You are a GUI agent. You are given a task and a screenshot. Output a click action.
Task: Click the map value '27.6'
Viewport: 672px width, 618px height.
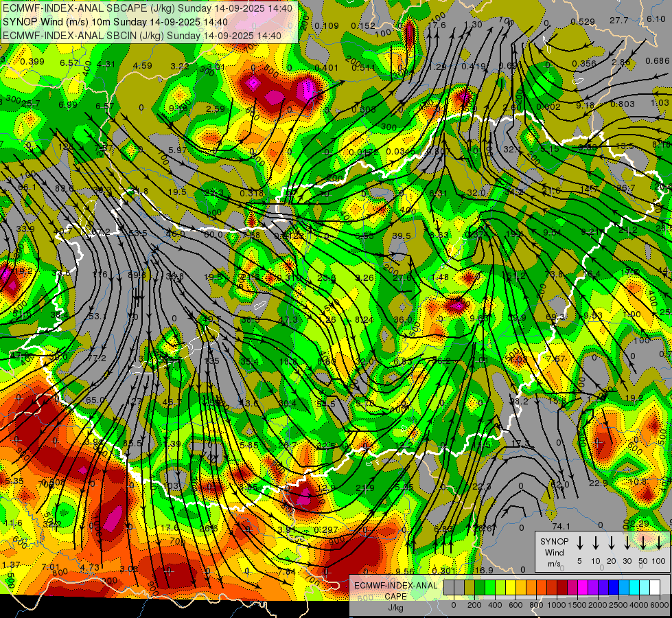[402, 277]
